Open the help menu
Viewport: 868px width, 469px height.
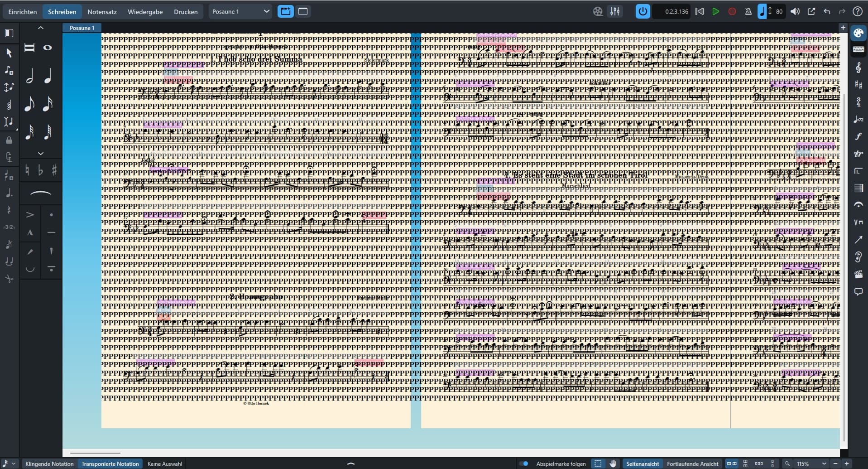click(858, 12)
